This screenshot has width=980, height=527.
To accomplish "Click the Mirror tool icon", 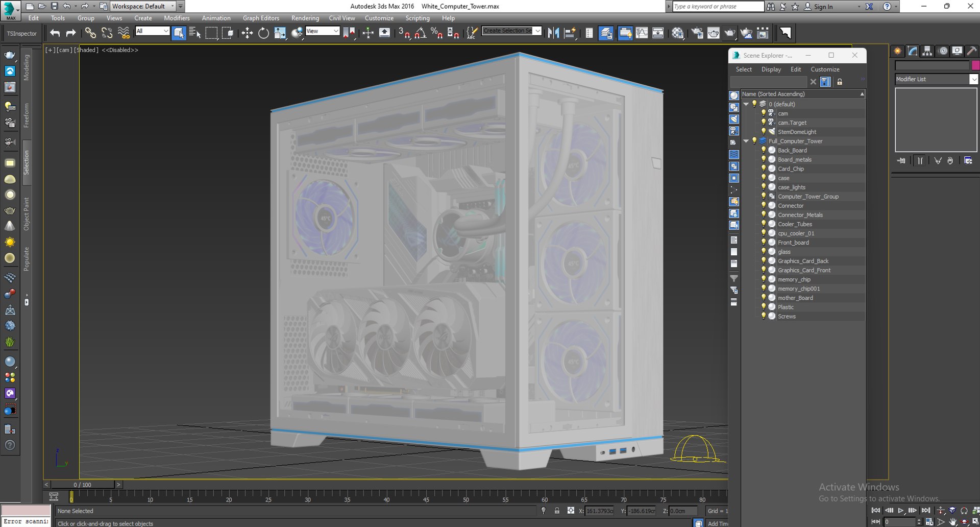I will click(x=553, y=33).
